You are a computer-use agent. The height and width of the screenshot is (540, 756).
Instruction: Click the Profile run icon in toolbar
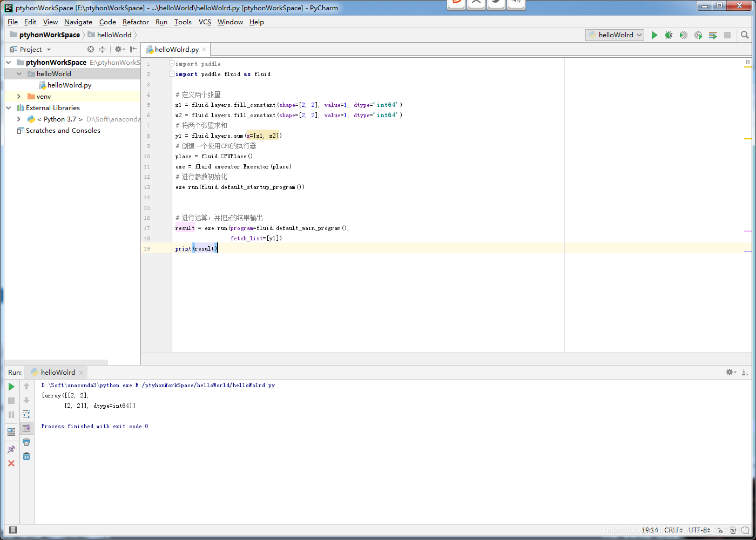click(x=698, y=35)
